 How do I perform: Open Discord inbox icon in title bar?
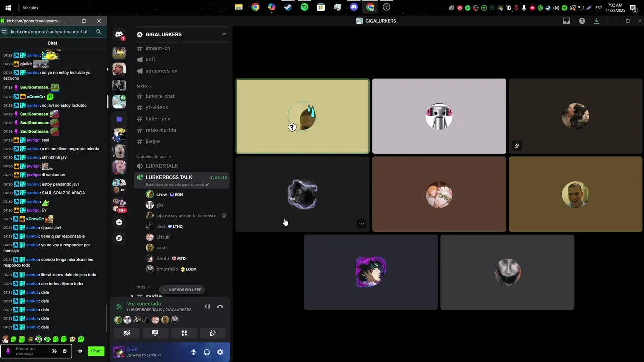567,21
